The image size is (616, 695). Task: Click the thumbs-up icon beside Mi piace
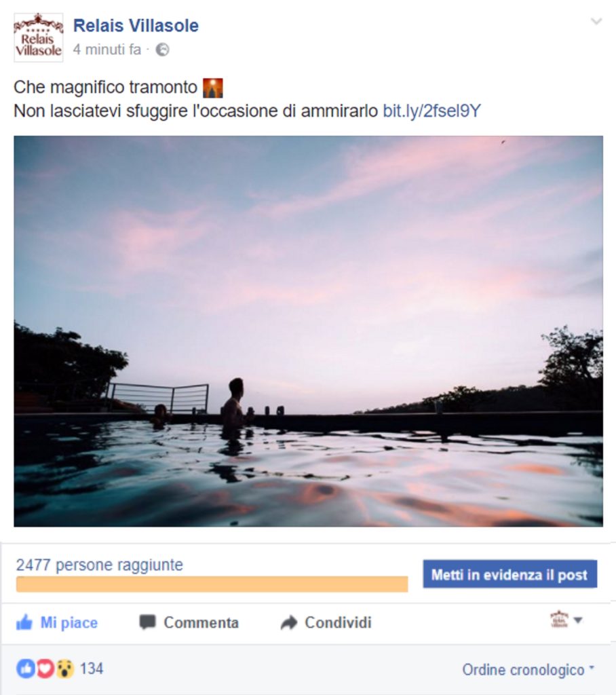tap(24, 622)
